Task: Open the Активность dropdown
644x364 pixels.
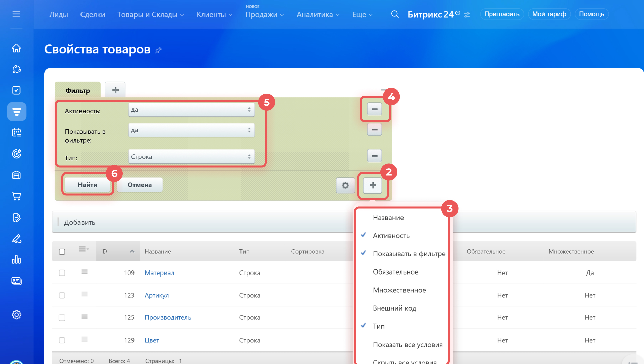Action: (191, 110)
